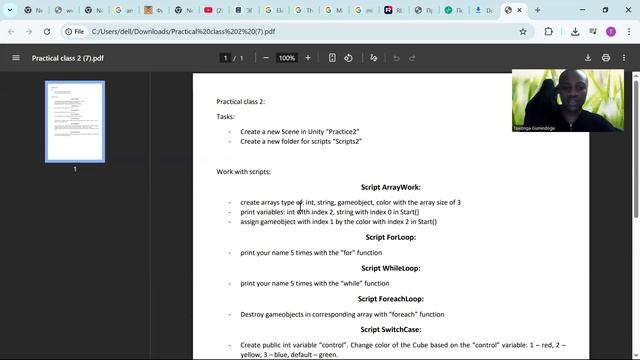Click the "Script ForeachLoop:" heading
The height and width of the screenshot is (360, 640).
[x=391, y=299]
